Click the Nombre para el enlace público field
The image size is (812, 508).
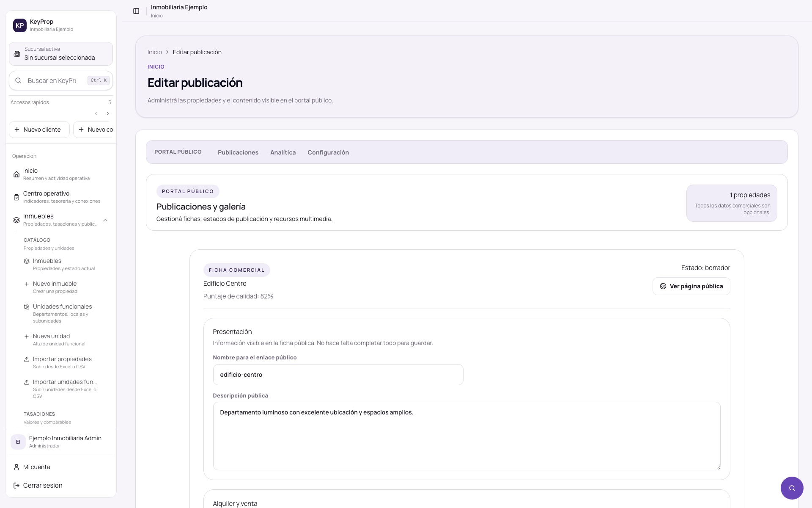pyautogui.click(x=338, y=375)
